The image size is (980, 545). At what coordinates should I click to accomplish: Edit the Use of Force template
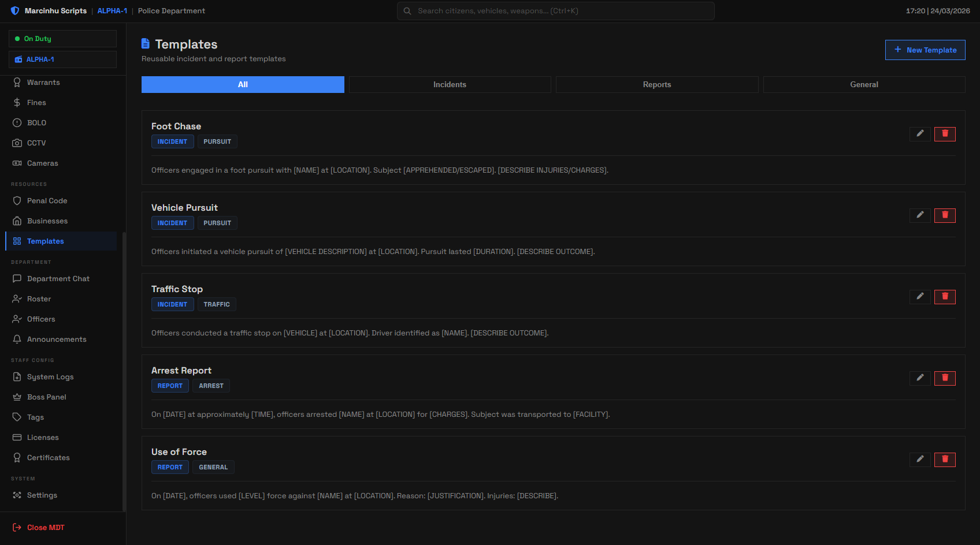click(920, 460)
